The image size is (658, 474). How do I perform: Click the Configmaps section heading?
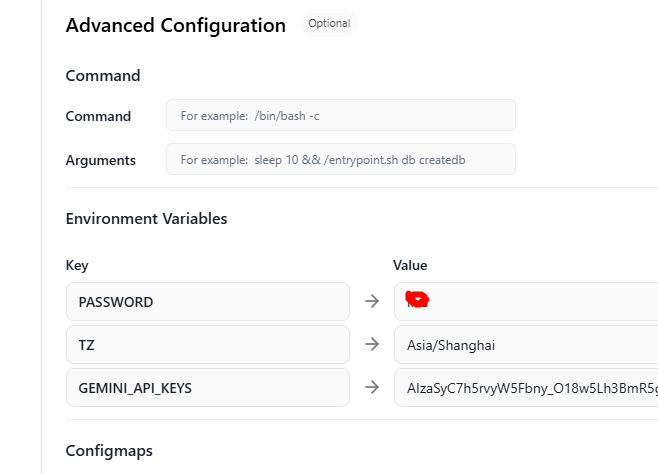tap(109, 450)
